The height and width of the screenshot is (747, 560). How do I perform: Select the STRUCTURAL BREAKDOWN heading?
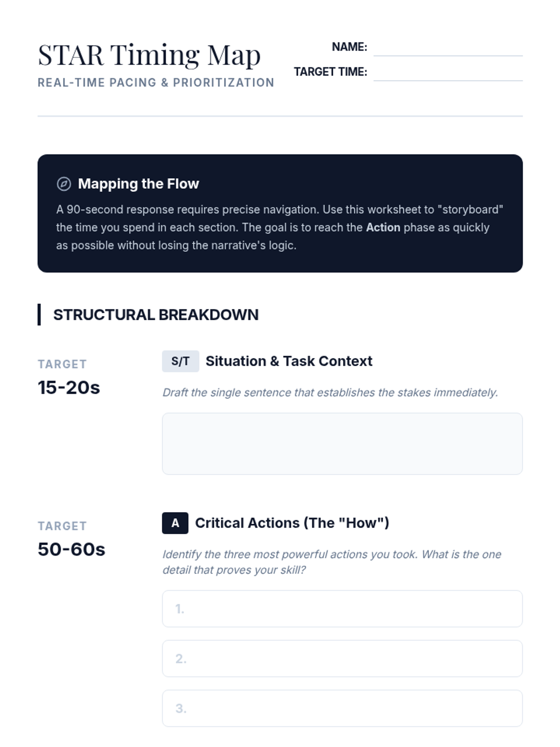click(x=155, y=315)
